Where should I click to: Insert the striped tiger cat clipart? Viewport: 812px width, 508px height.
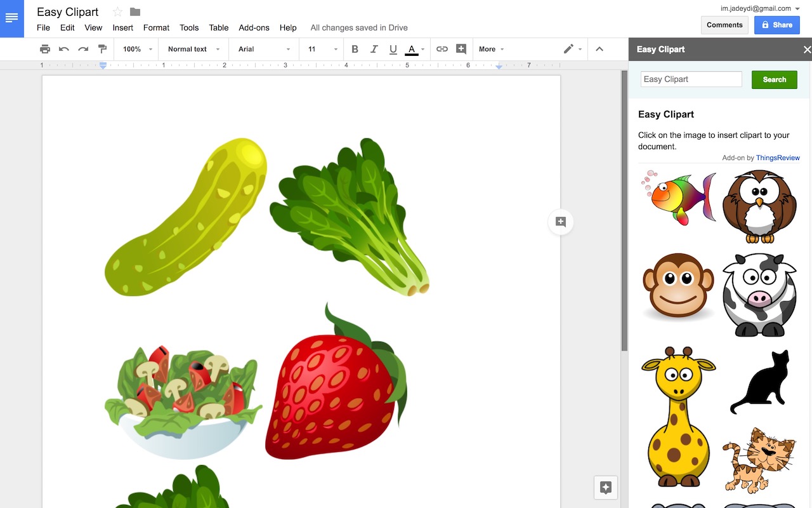[759, 459]
